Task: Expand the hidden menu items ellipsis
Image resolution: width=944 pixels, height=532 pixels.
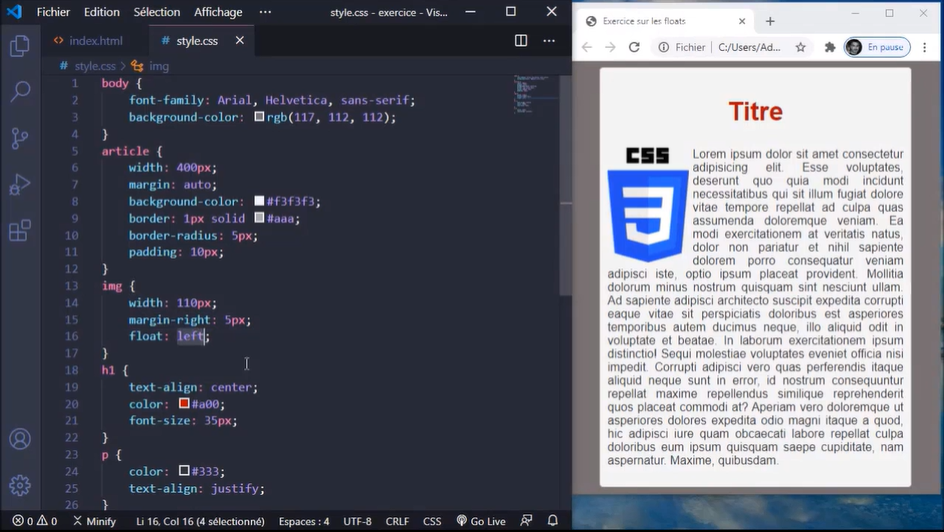Action: tap(265, 12)
